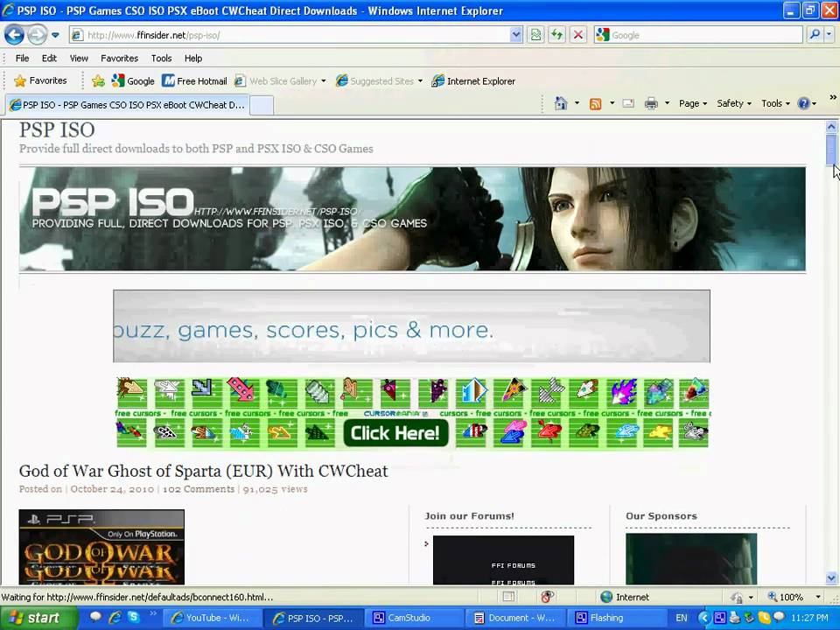Open the Favorites star button
Viewport: 840px width, 630px height.
(x=41, y=80)
